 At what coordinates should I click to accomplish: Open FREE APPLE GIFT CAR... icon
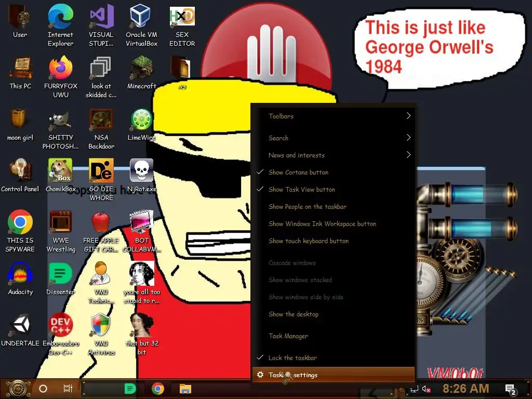(101, 231)
